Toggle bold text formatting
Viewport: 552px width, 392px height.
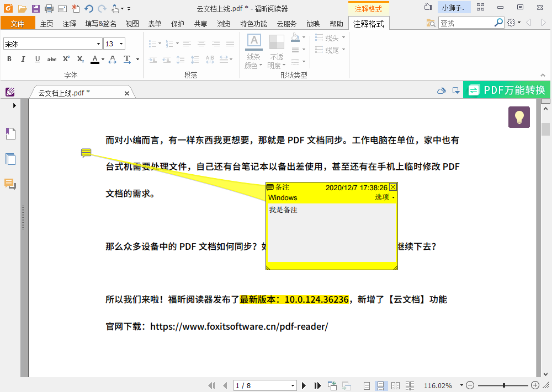[x=9, y=59]
